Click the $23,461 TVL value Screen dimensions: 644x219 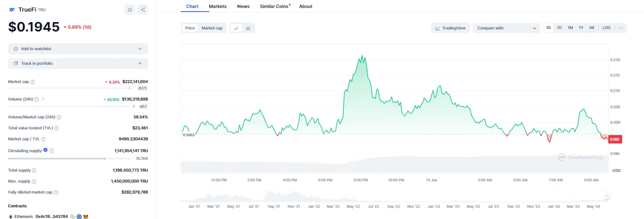coord(140,128)
